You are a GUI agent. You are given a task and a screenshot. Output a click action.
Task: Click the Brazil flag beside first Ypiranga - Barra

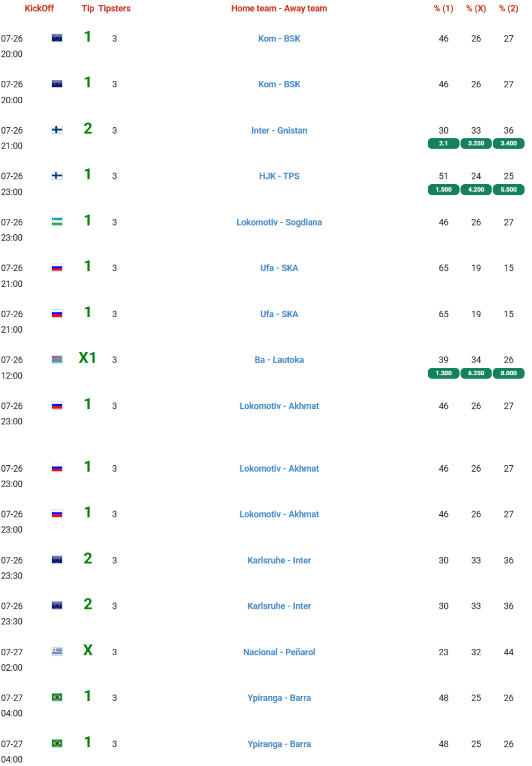[57, 697]
